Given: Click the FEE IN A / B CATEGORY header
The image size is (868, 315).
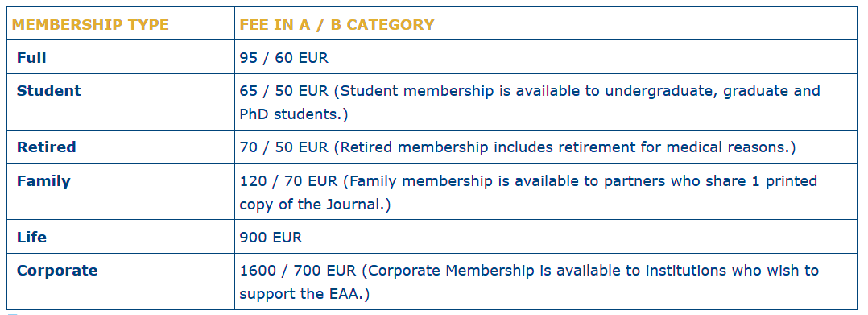Looking at the screenshot, I should 337,24.
